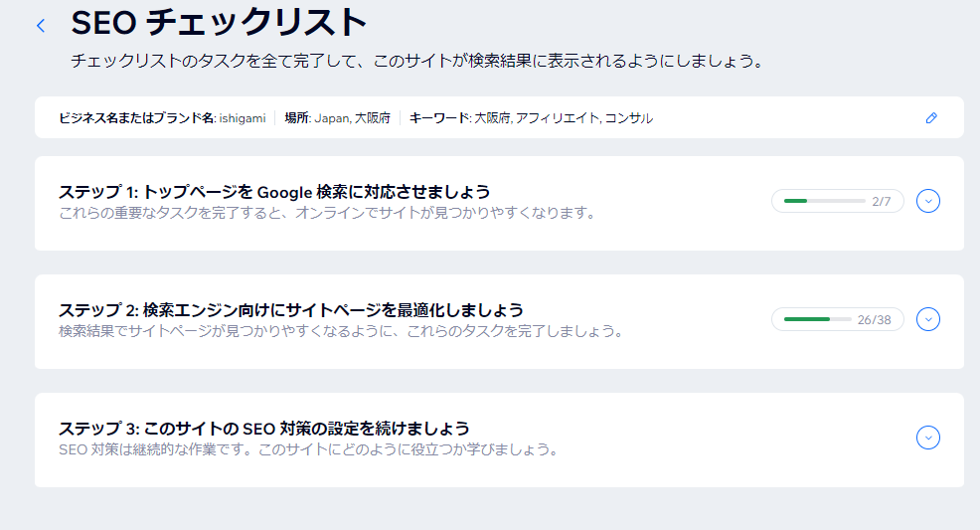
Task: Go back using the blue left arrow
Action: [x=41, y=26]
